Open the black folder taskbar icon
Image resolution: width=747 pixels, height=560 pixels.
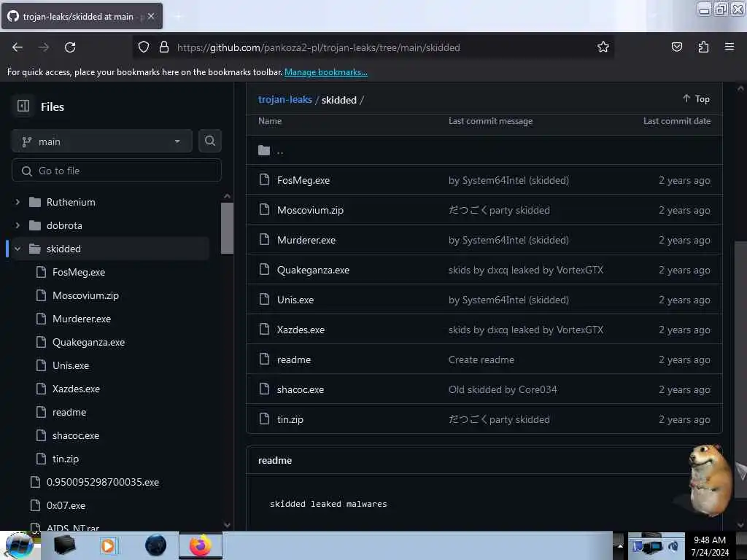[64, 545]
